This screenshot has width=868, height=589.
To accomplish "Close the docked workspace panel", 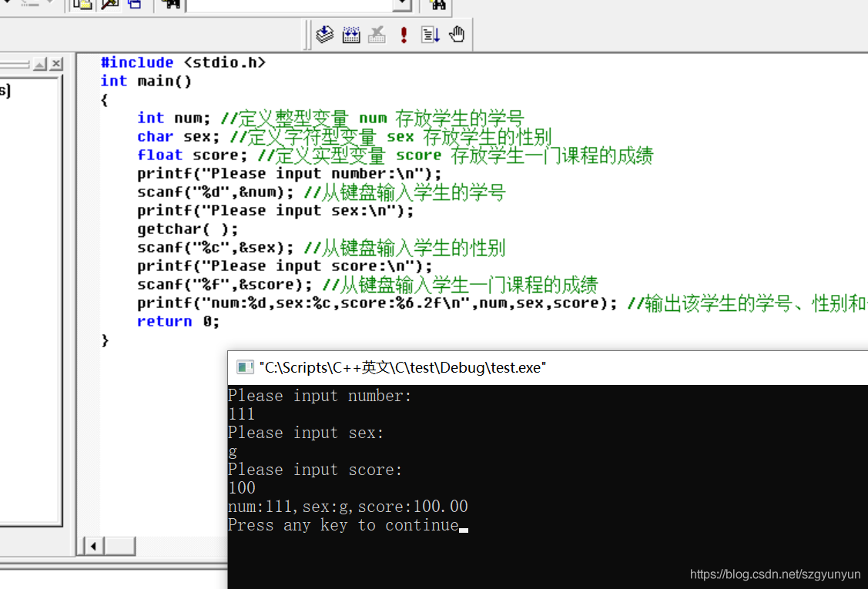I will [56, 64].
